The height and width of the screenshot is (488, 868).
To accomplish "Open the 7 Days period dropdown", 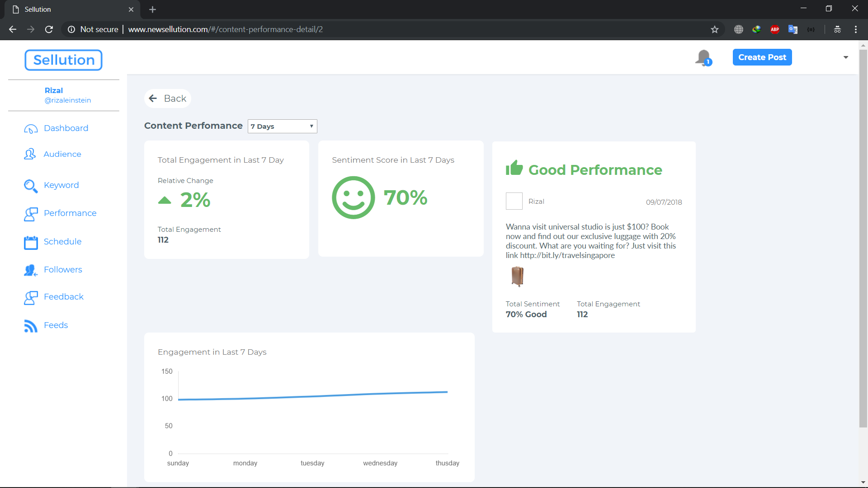I will pyautogui.click(x=282, y=127).
